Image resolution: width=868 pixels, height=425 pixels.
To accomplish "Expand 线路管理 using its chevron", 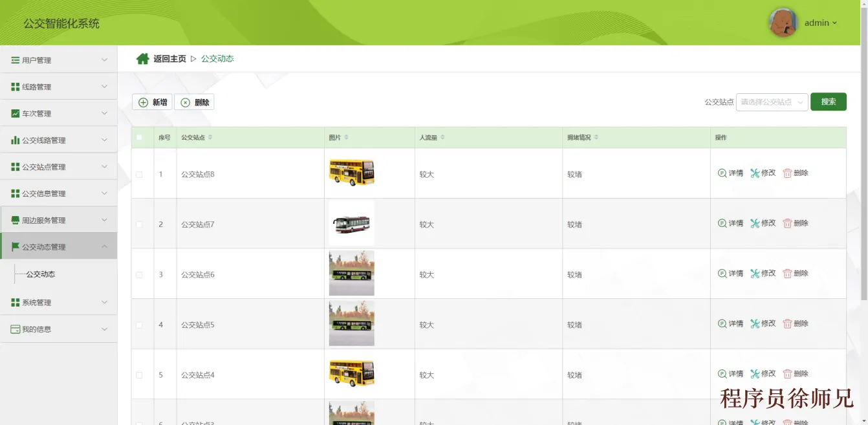I will (104, 87).
